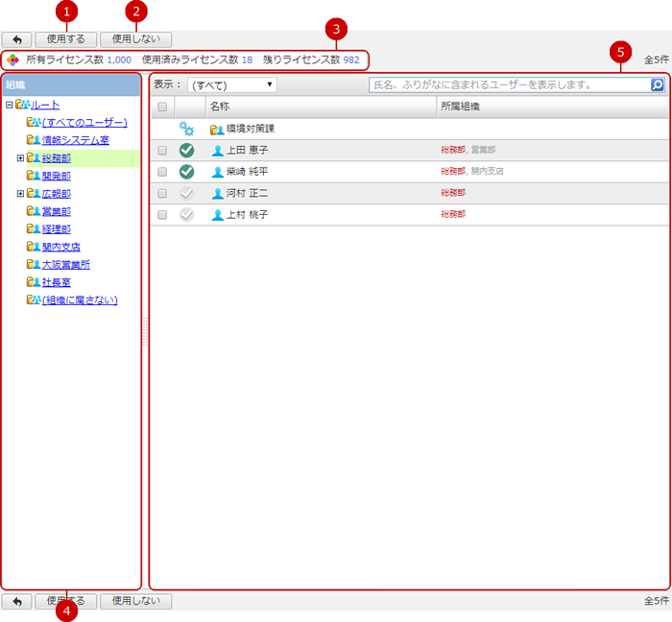Open the 表示 filter dropdown
Screen dimensions: 672x622
pos(231,85)
